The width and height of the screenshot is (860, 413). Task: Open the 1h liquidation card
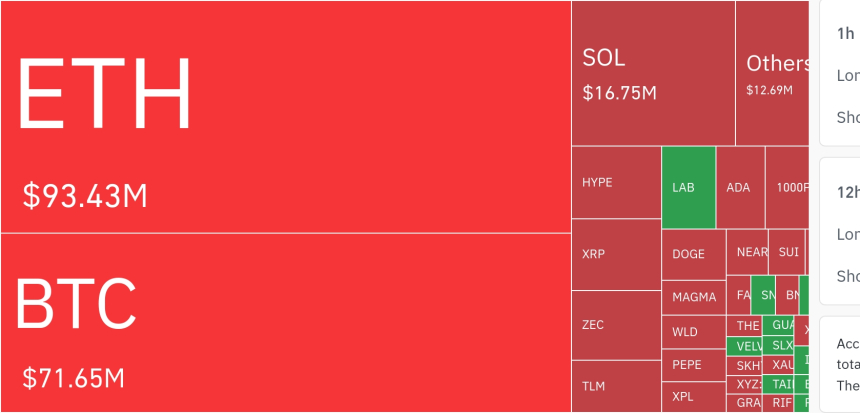(840, 73)
